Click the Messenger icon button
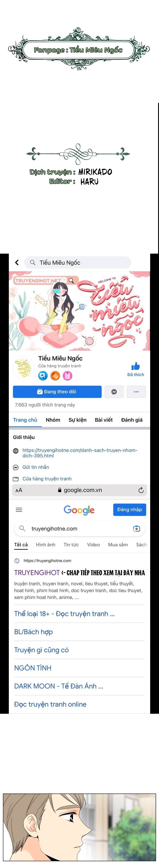159x868 pixels. point(114,392)
